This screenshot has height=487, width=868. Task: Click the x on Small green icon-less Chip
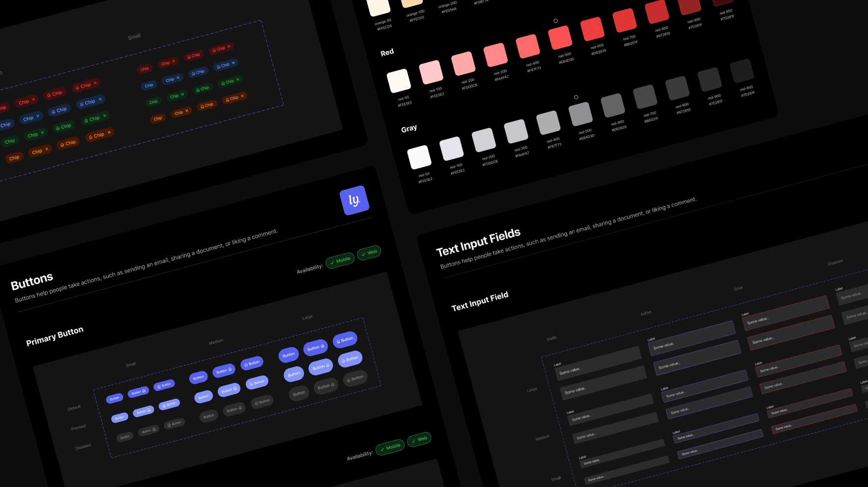(x=182, y=94)
